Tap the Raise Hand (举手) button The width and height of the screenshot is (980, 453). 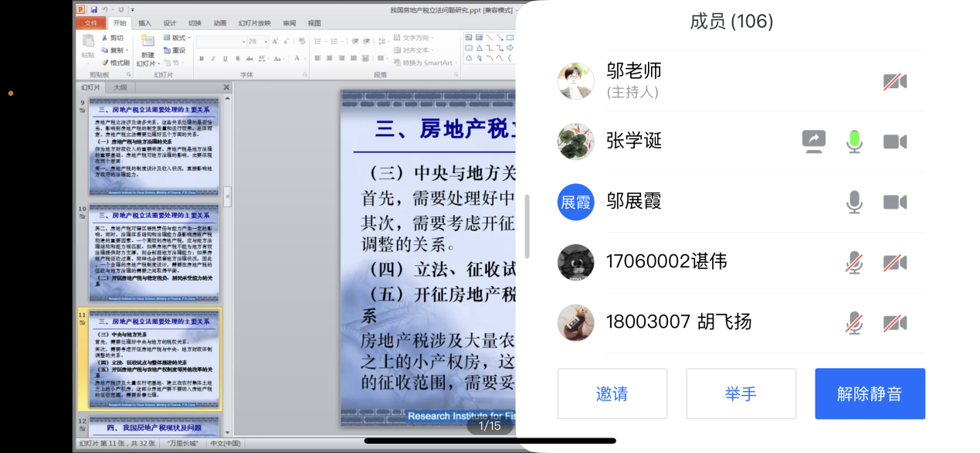click(741, 393)
